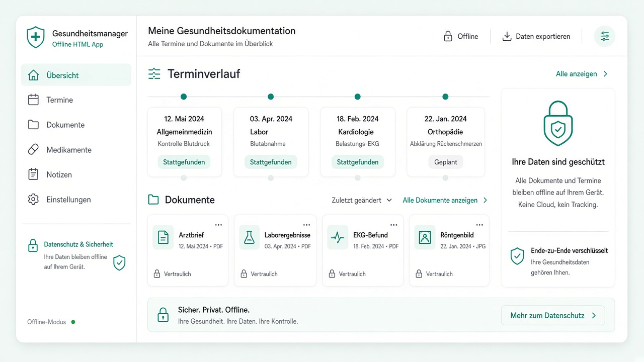Select timeline marker above 22. Jan. 2024
Image resolution: width=644 pixels, height=362 pixels.
pos(445,97)
